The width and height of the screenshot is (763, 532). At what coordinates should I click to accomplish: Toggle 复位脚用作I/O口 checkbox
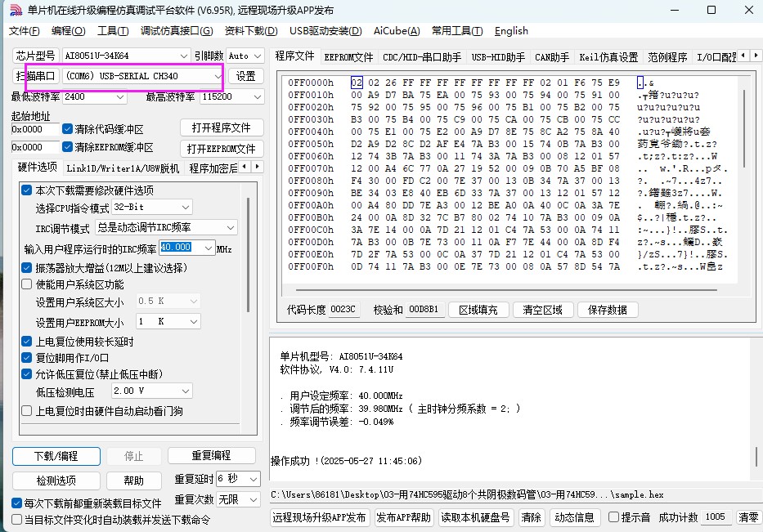27,358
